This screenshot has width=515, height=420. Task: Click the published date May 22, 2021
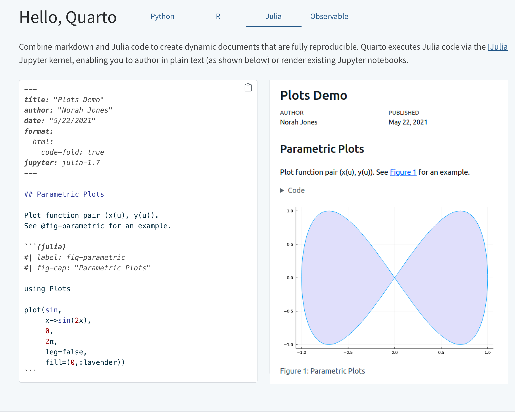408,122
